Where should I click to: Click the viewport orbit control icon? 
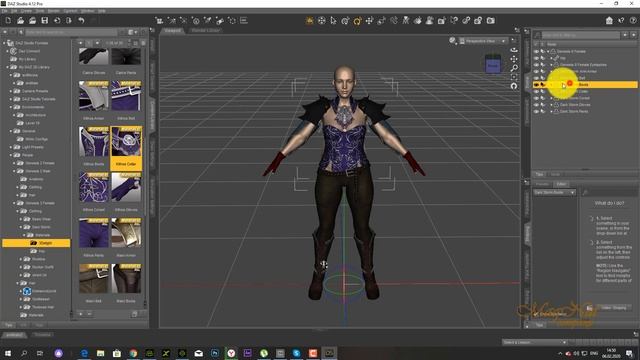(514, 50)
